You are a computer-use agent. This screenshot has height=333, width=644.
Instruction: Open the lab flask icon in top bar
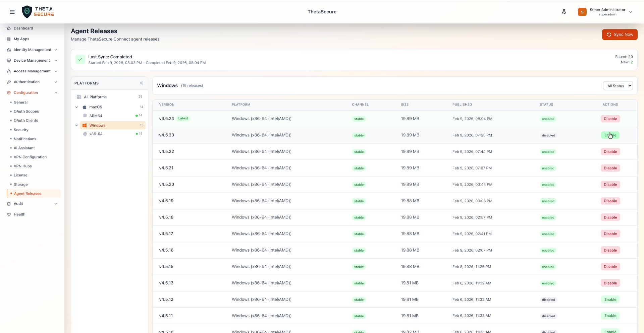coord(564,11)
